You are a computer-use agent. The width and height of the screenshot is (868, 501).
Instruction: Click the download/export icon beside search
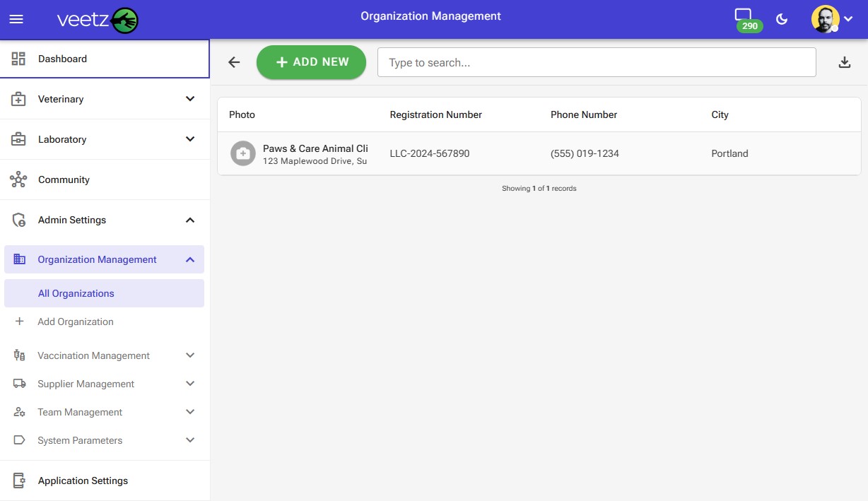click(x=845, y=62)
